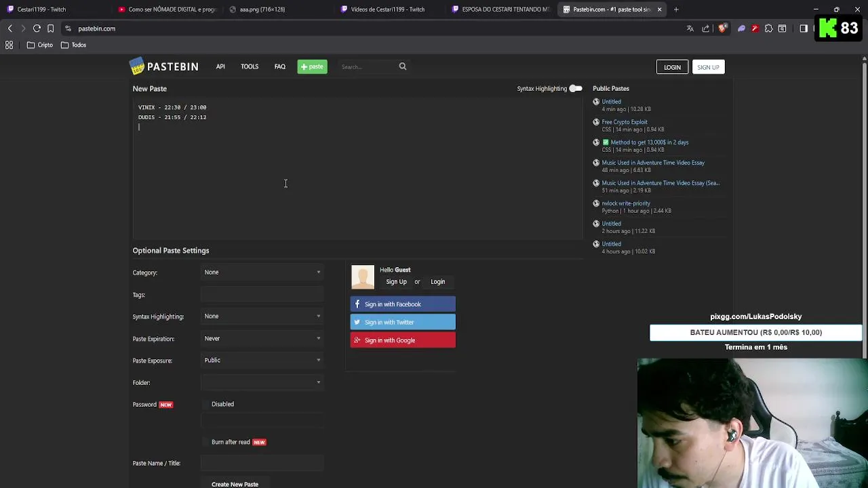Viewport: 868px width, 488px height.
Task: Click the Login link under Hello Guest
Action: click(x=438, y=282)
